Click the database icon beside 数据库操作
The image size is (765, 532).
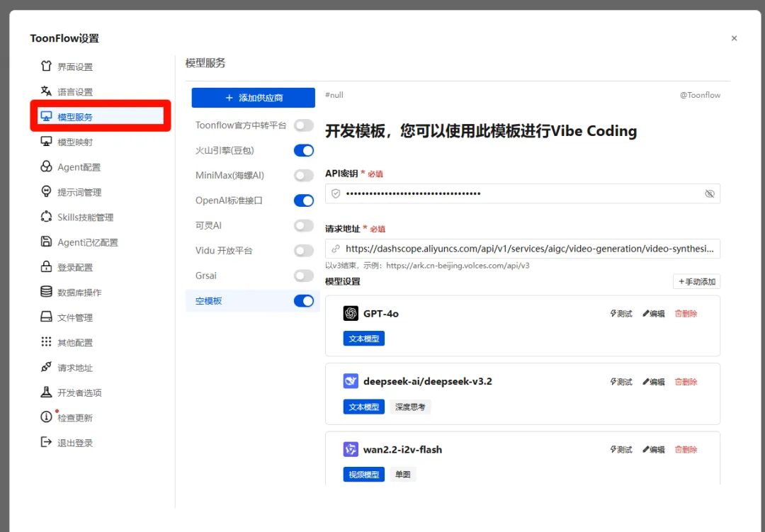click(x=46, y=292)
